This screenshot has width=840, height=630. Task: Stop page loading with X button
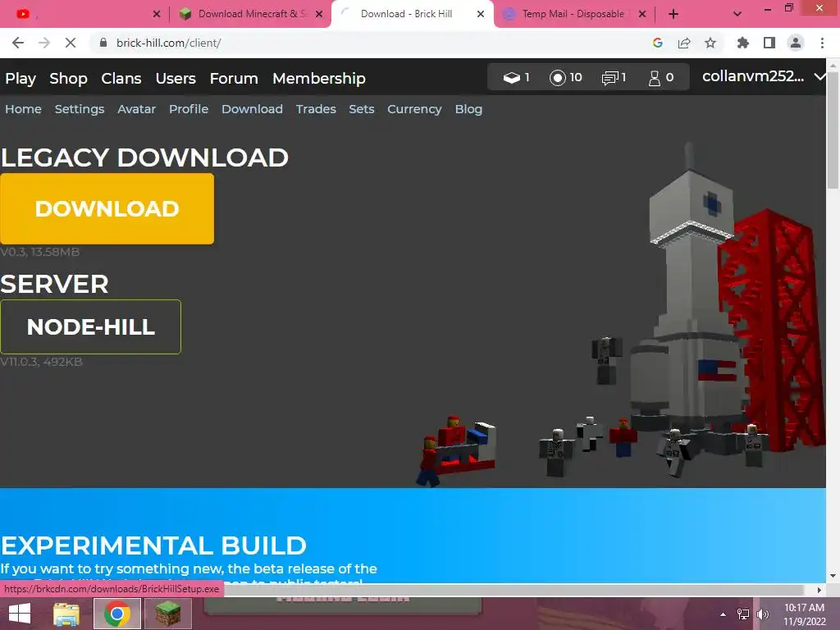tap(71, 43)
